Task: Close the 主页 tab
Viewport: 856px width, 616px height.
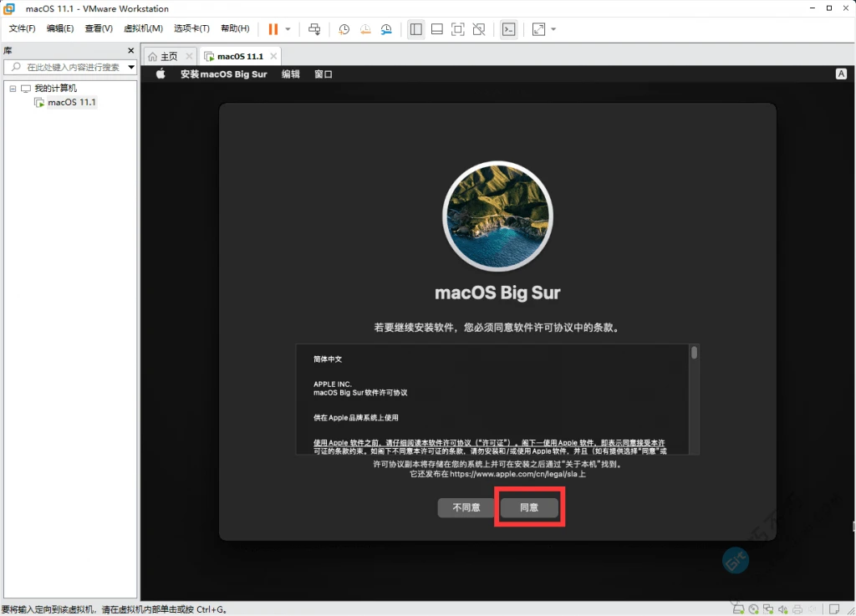Action: point(189,56)
